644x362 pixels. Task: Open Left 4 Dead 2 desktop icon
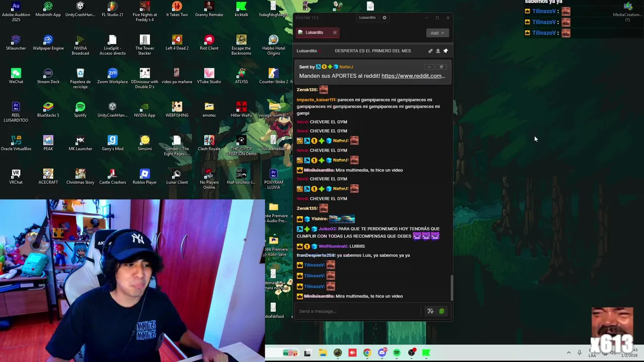pos(177,43)
